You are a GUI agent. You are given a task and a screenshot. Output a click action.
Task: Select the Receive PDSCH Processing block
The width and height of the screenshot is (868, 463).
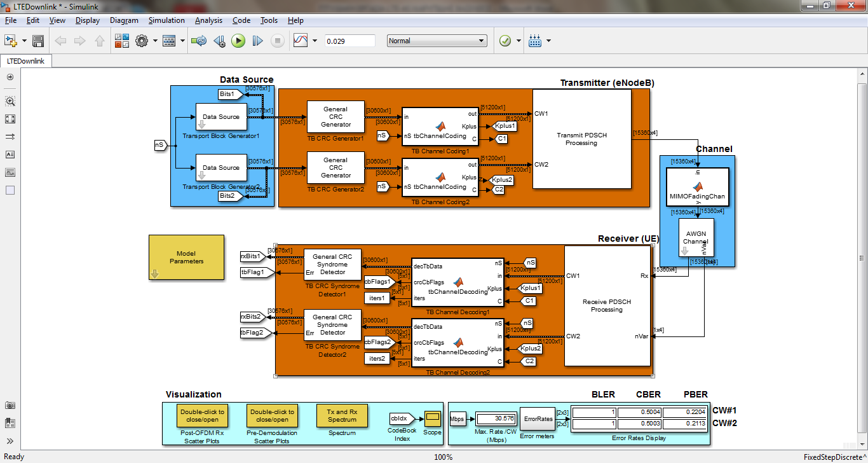pyautogui.click(x=606, y=305)
